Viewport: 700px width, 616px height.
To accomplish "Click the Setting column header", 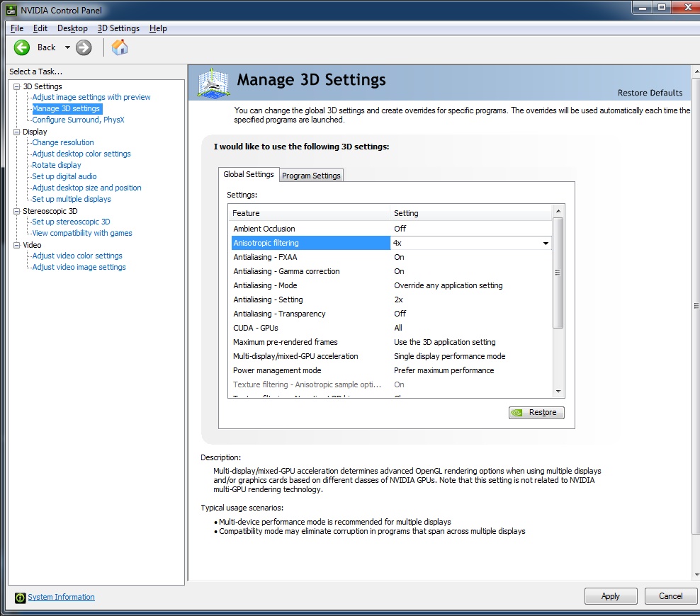I will pos(471,213).
